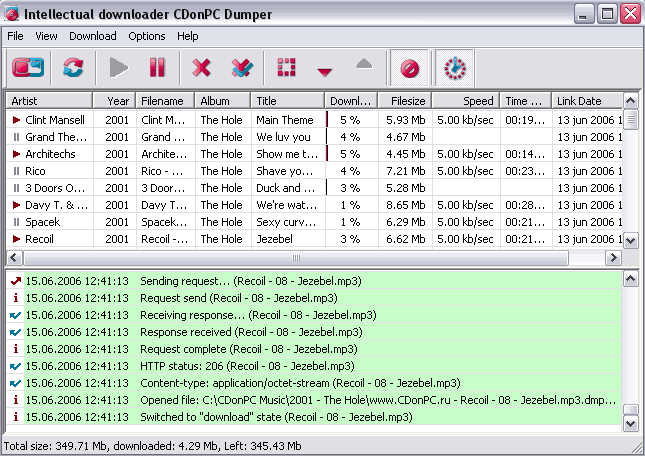
Task: Click the red X delete icon
Action: (202, 67)
